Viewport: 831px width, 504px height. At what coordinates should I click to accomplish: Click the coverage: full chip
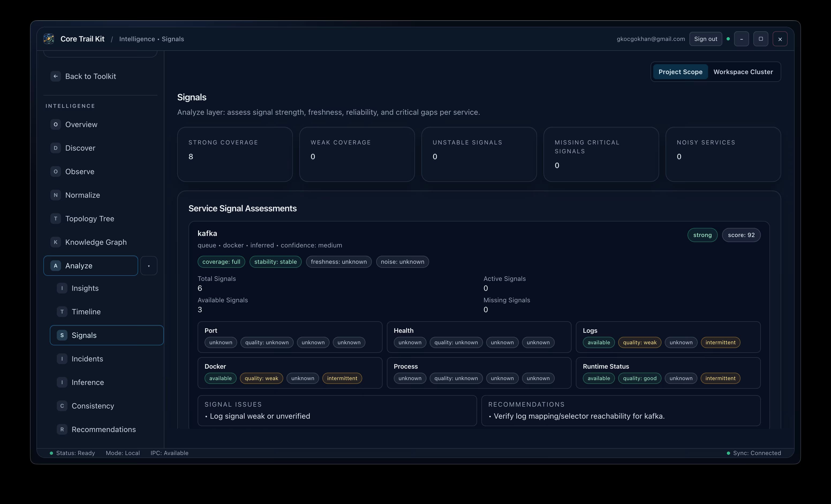pyautogui.click(x=221, y=262)
